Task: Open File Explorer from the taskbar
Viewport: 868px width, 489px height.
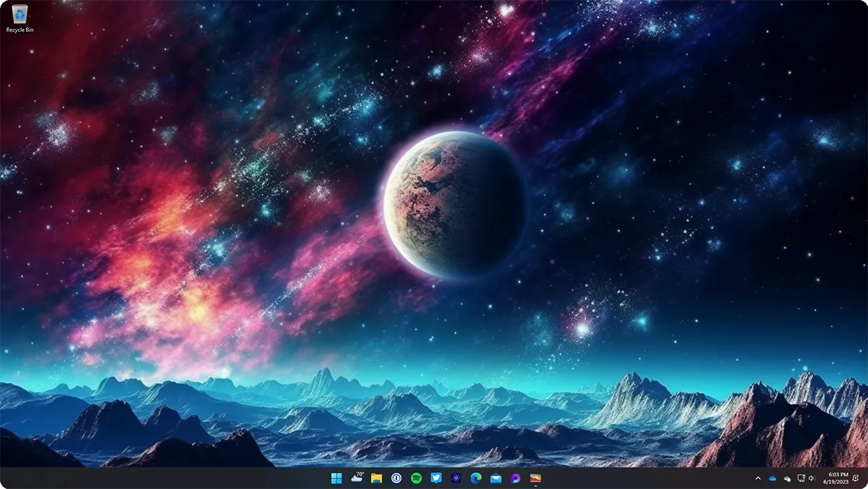Action: 376,478
